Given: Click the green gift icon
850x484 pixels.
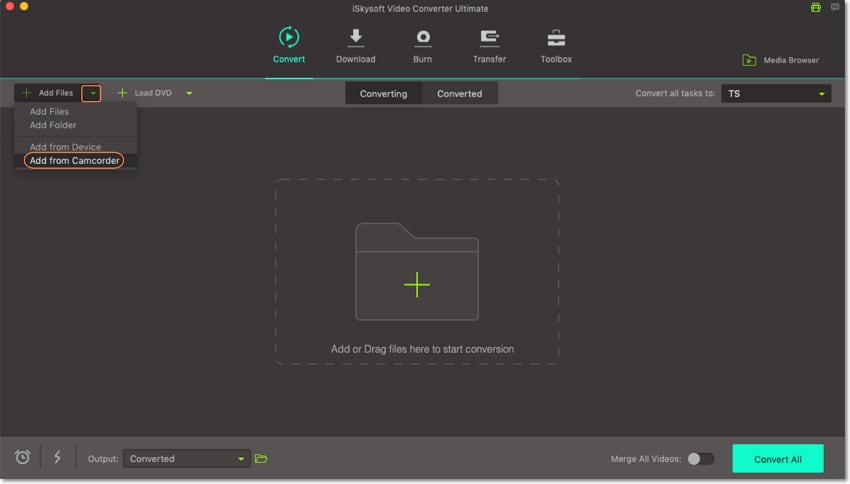Looking at the screenshot, I should tap(815, 7).
